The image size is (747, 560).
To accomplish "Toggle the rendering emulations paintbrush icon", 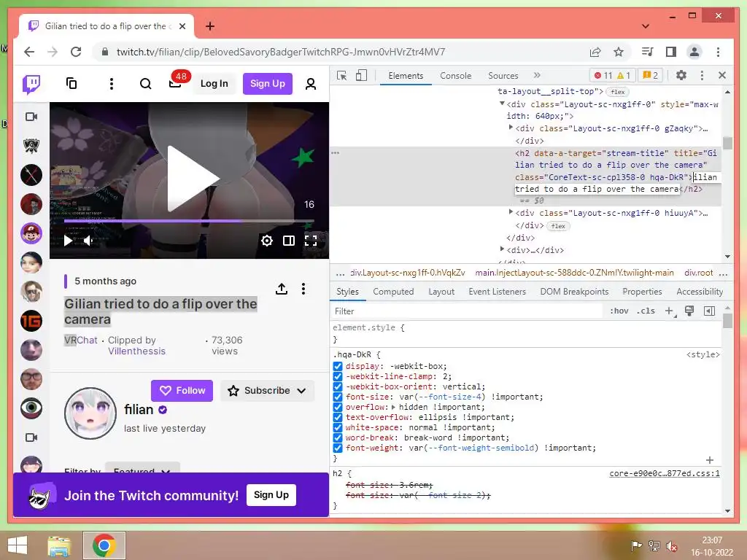I will click(x=689, y=311).
